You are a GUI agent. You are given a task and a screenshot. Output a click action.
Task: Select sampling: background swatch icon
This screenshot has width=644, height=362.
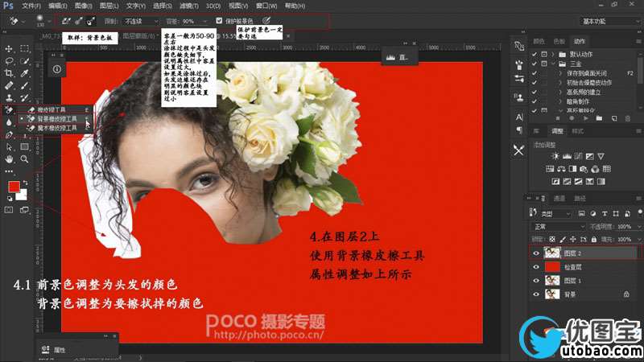(91, 21)
